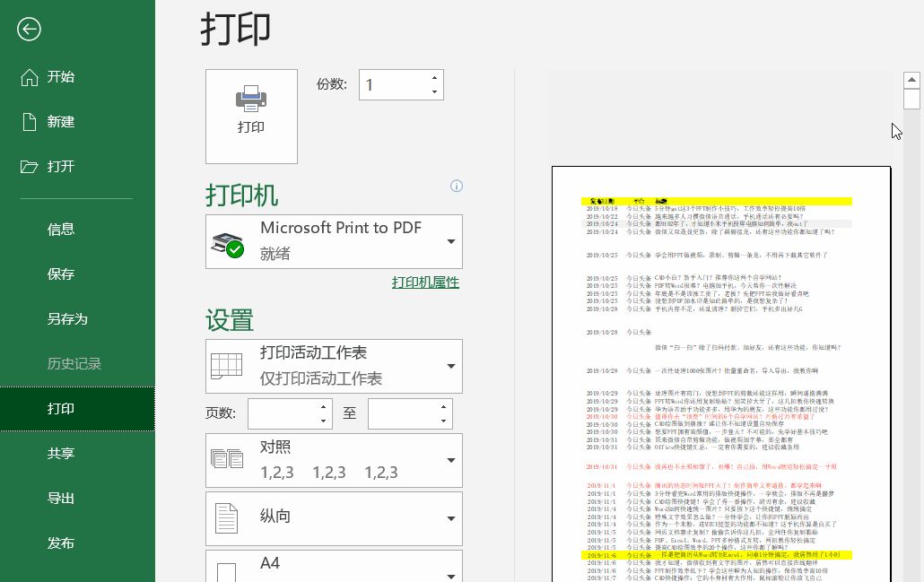This screenshot has height=582, width=924.
Task: Open the 打开 menu item
Action: 60,167
